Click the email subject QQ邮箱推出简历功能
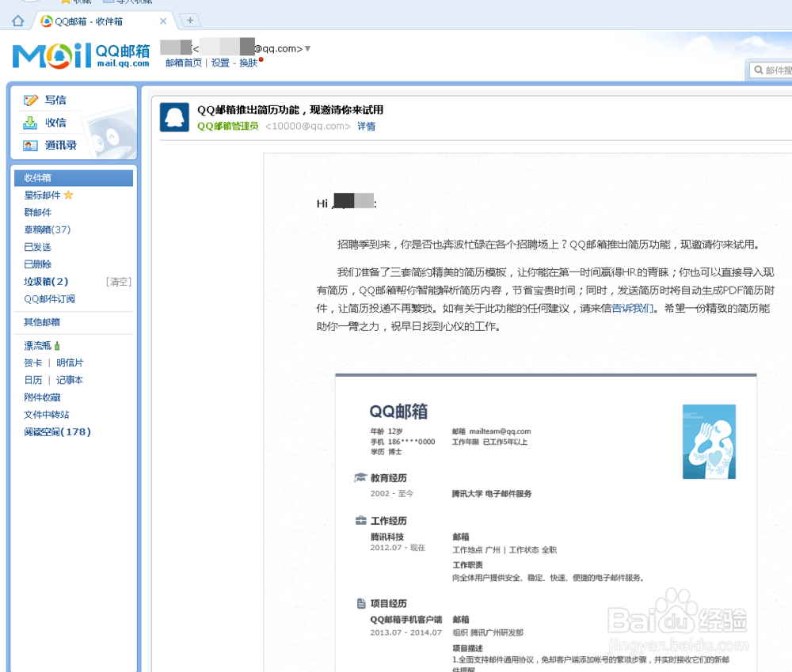Image resolution: width=792 pixels, height=672 pixels. point(290,109)
